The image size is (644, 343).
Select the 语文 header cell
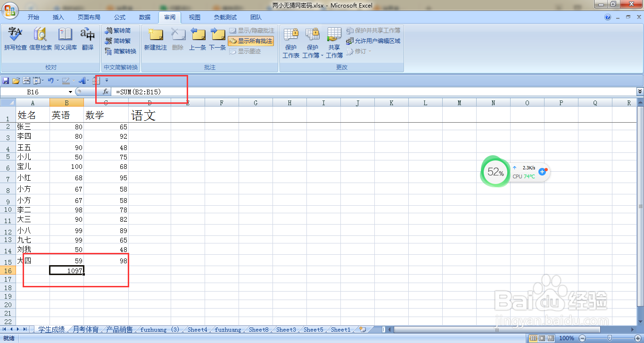click(150, 115)
